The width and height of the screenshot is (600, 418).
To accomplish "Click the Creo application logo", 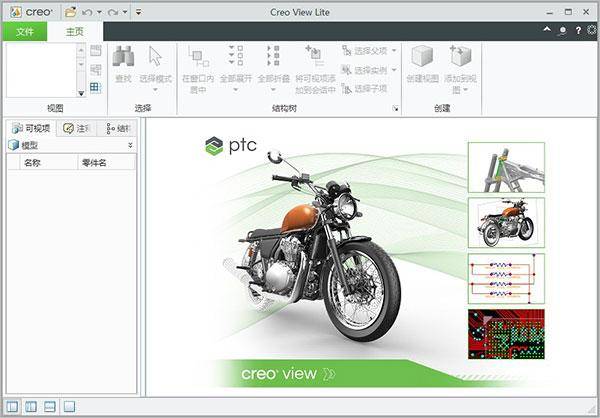I will point(16,12).
